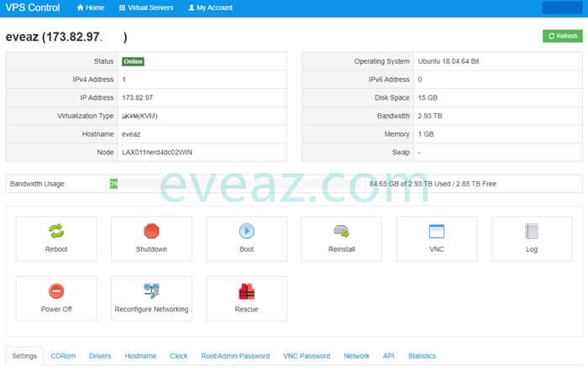Click the 'Ubuntu 18.04 64 Bit' value

point(449,61)
